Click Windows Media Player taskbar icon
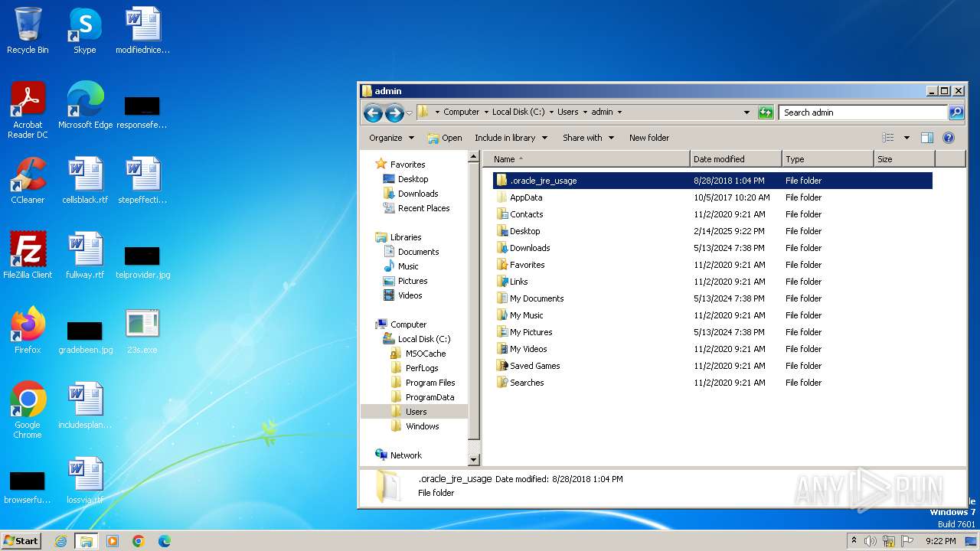 [x=113, y=541]
